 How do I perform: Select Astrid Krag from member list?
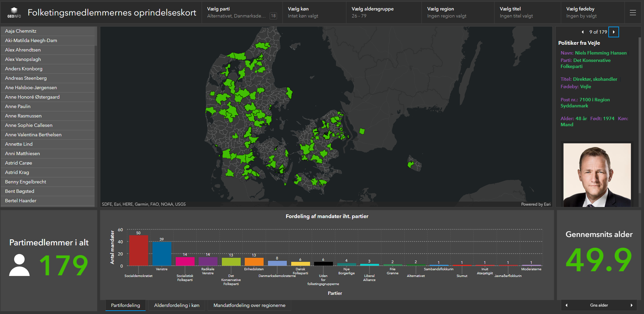[17, 172]
